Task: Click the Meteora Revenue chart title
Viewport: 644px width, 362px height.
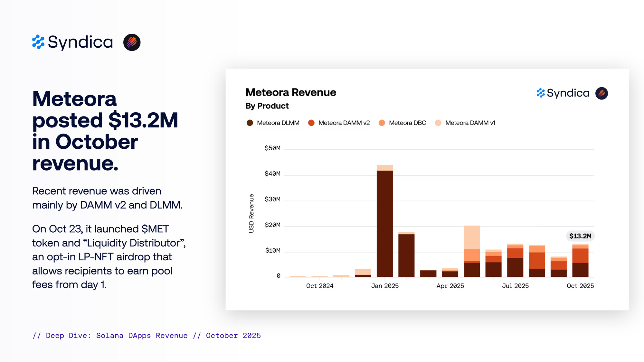Action: tap(291, 92)
